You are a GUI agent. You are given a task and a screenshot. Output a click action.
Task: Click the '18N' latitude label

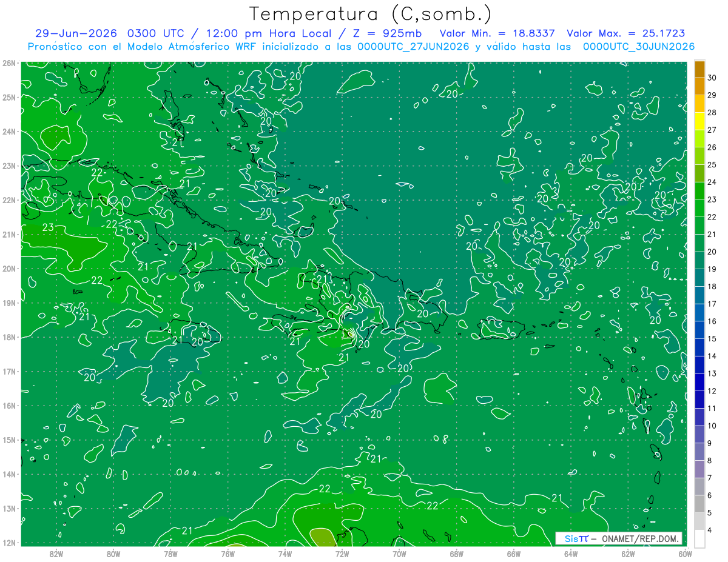[x=8, y=336]
